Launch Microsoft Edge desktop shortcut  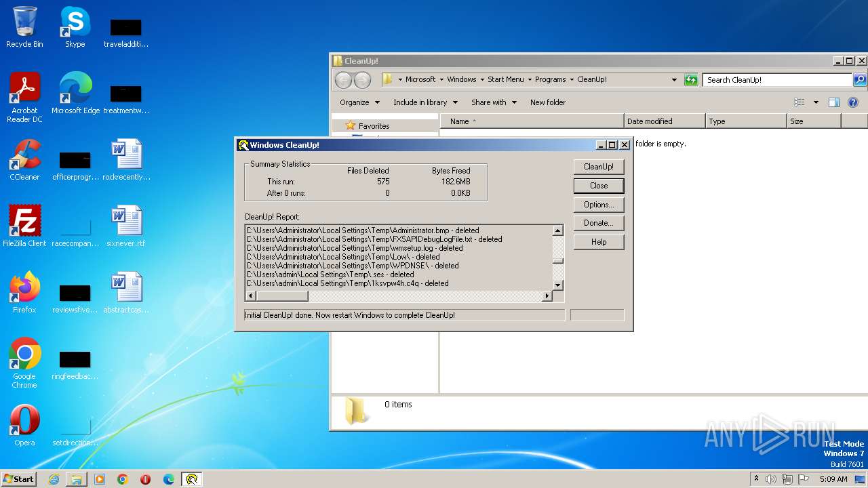(x=75, y=94)
